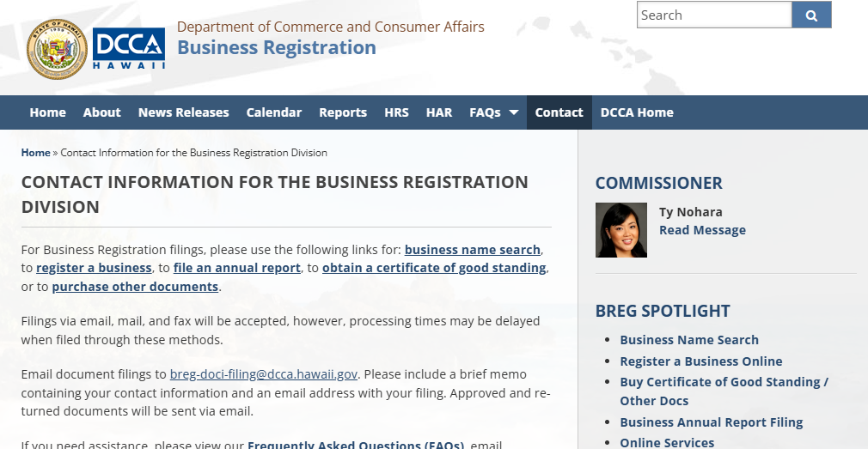The image size is (868, 449).
Task: Read the Commissioner's message link
Action: click(702, 230)
